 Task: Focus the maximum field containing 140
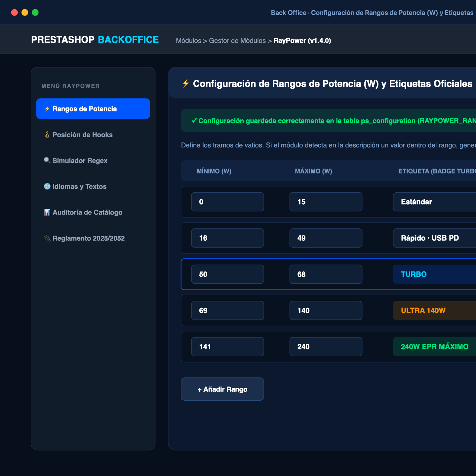326,310
